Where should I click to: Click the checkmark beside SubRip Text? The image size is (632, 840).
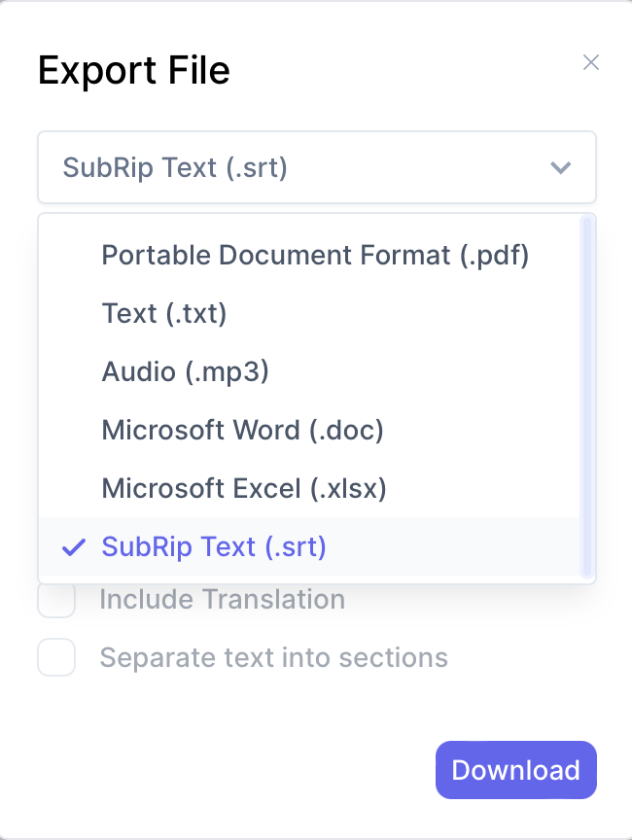coord(73,546)
